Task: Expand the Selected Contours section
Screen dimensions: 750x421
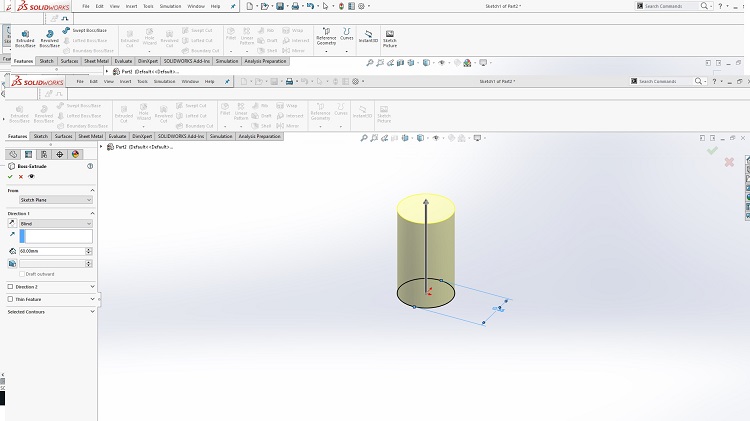Action: [x=92, y=311]
